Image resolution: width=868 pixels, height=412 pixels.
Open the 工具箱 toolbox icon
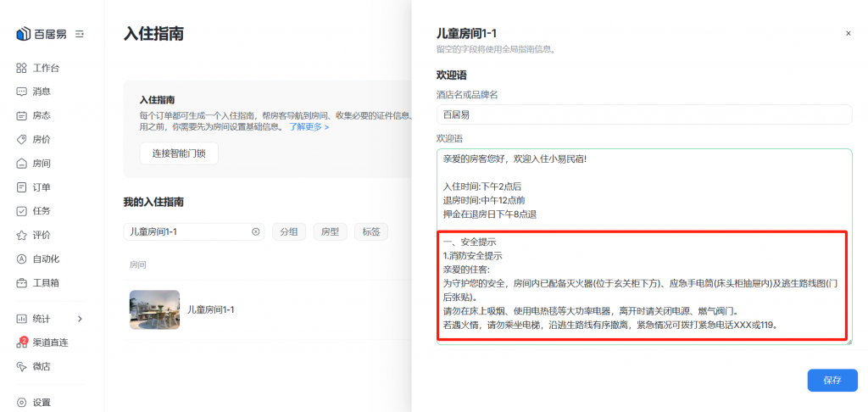coord(22,282)
